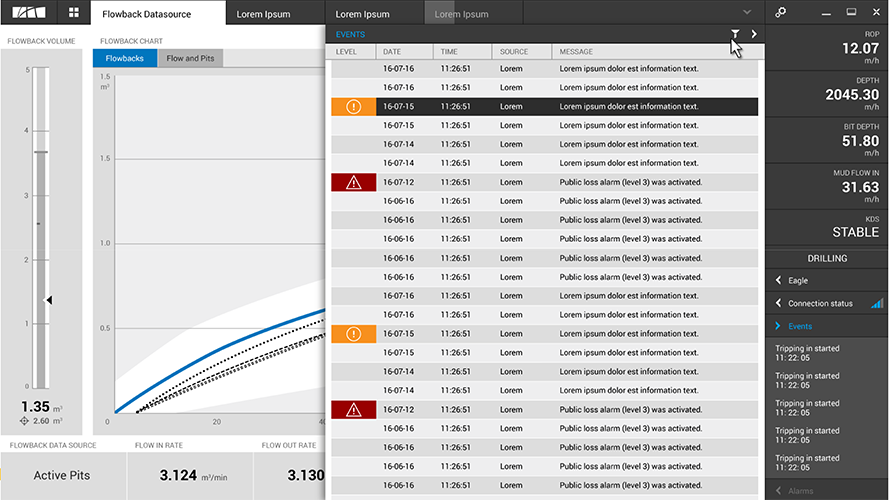Click the Active Pits data source button
This screenshot has width=889, height=500.
click(62, 475)
